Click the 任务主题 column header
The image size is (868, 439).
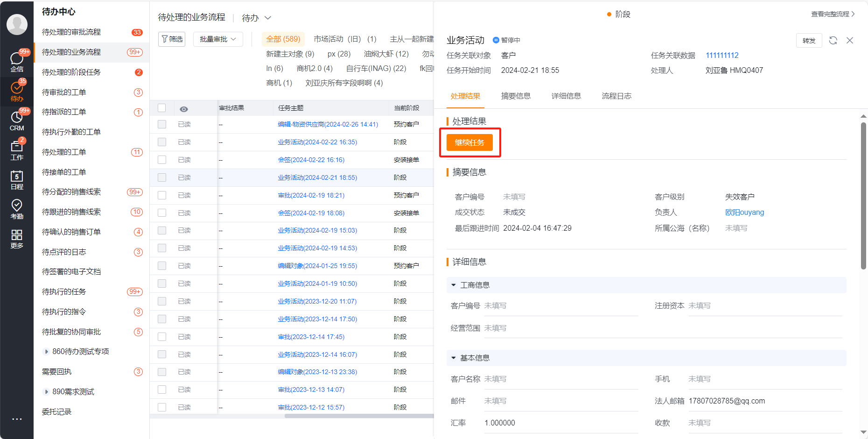point(291,108)
